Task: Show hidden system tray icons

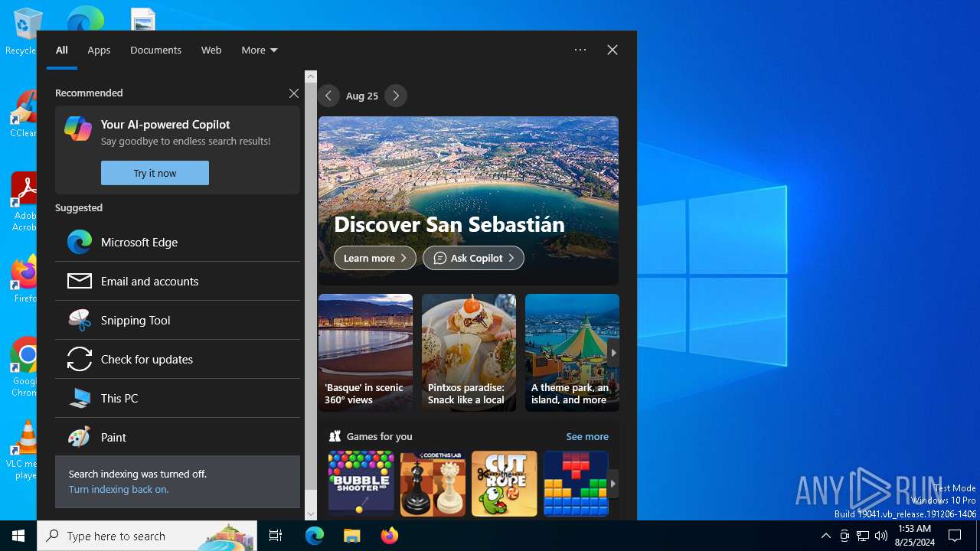Action: coord(825,536)
